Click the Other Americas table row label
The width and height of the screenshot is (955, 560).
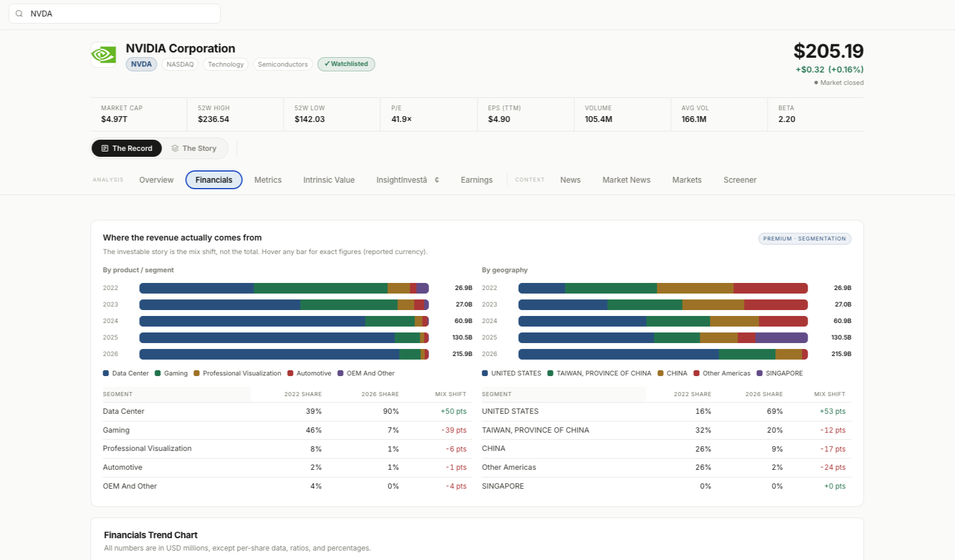pos(509,467)
